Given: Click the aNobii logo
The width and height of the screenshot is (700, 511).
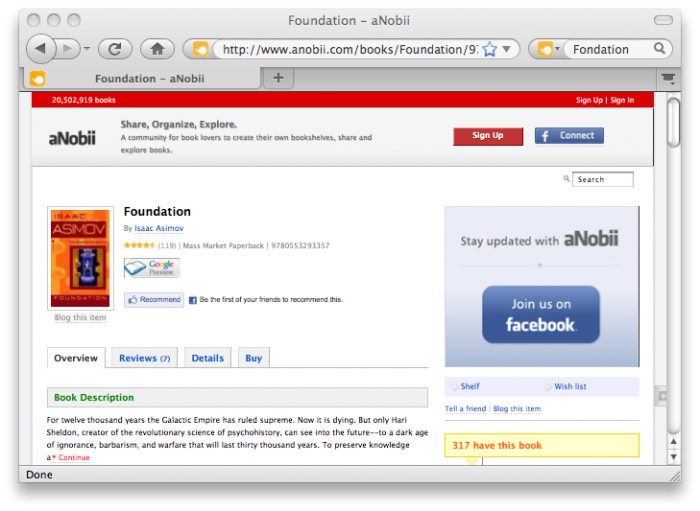Looking at the screenshot, I should point(72,138).
